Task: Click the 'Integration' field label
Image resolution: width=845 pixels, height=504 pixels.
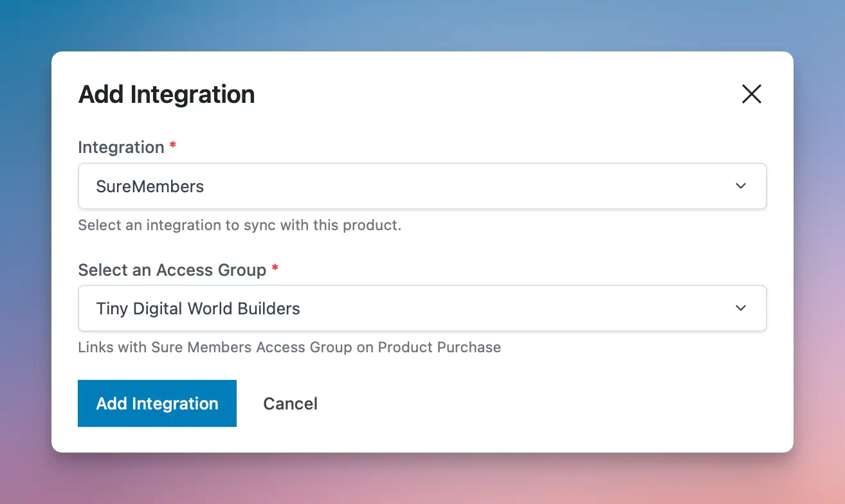Action: coord(121,147)
